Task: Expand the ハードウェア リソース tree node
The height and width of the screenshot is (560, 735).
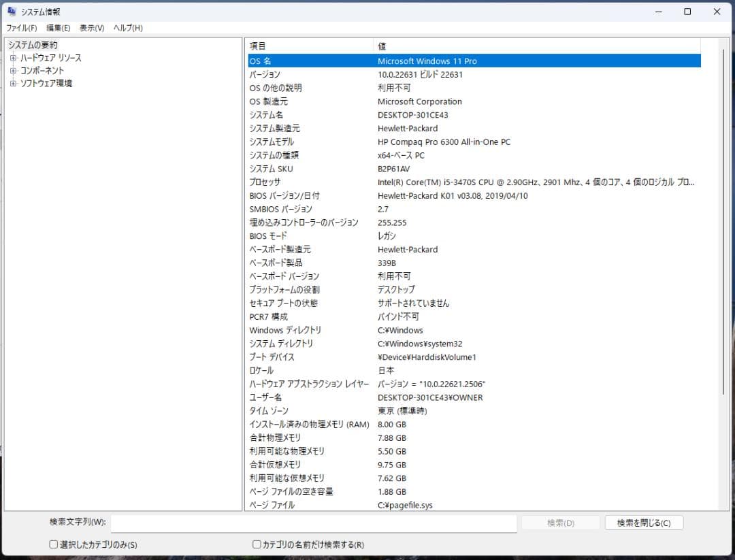Action: (13, 57)
